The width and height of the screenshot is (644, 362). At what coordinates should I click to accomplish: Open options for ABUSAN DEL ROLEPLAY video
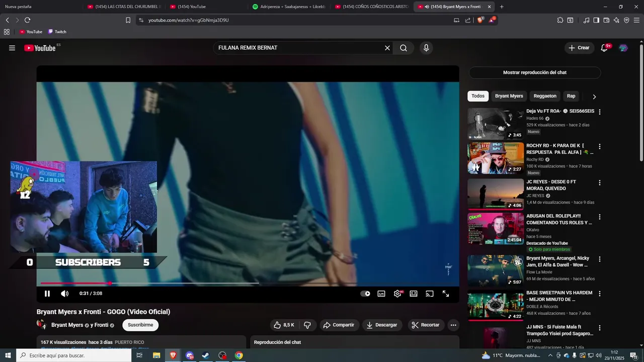[599, 217]
